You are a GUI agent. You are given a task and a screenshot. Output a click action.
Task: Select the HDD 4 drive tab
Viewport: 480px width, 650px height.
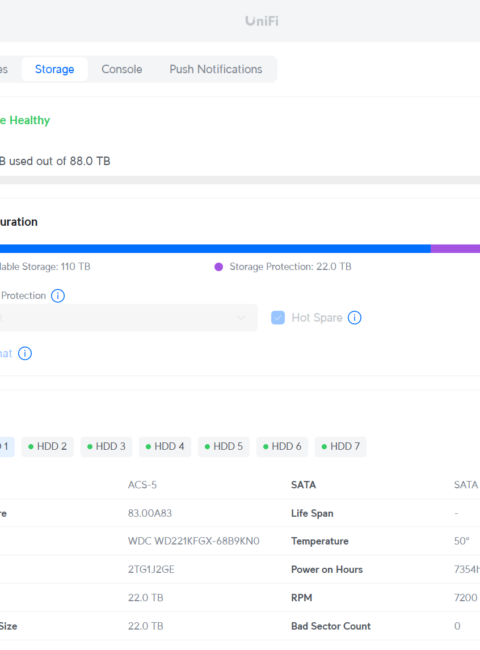[x=165, y=446]
